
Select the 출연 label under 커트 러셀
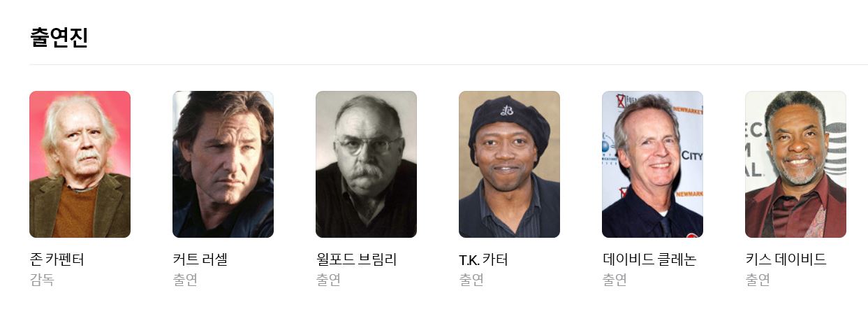185,280
